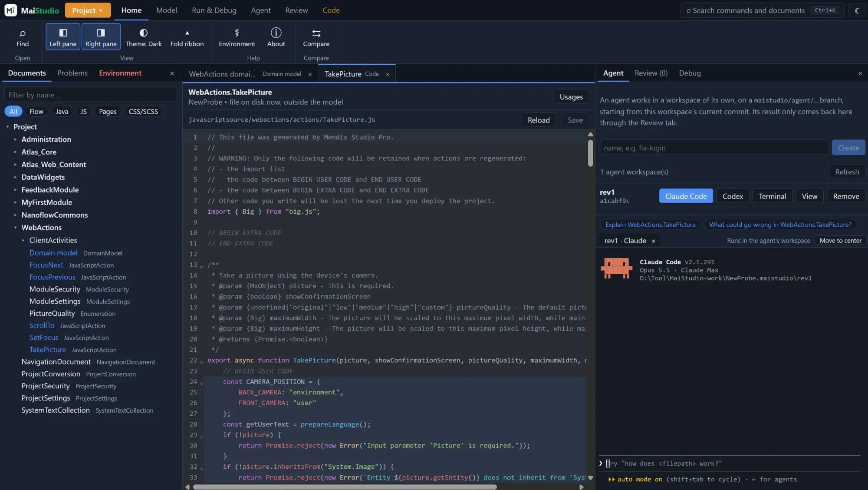The image size is (868, 490).
Task: Filter documents by Flow chip
Action: tap(36, 112)
